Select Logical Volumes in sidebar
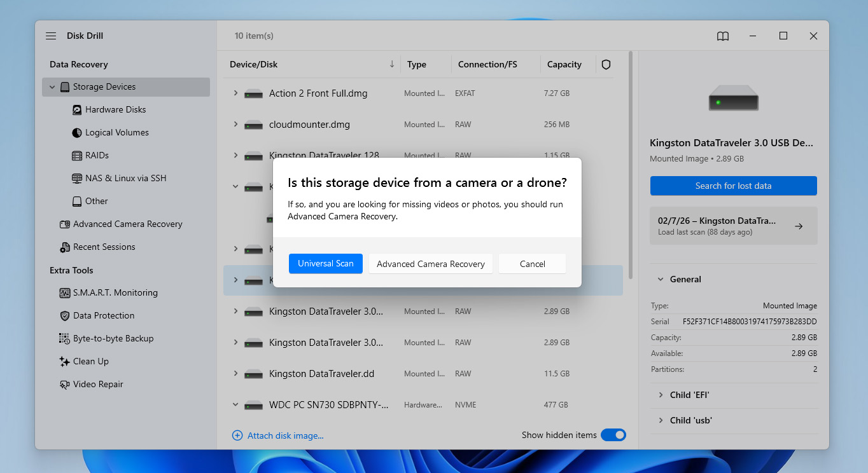 [117, 132]
